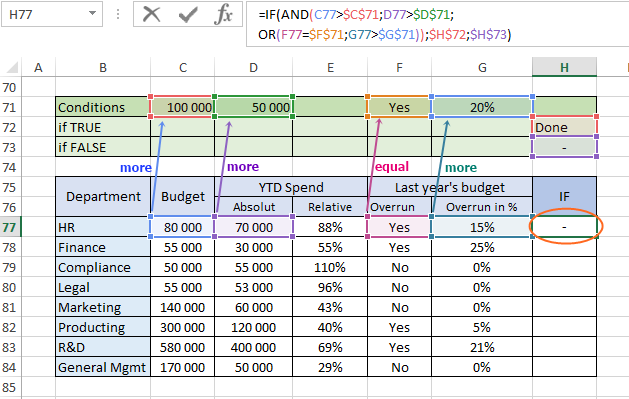Click the Department header cell
This screenshot has width=629, height=399.
(x=103, y=196)
